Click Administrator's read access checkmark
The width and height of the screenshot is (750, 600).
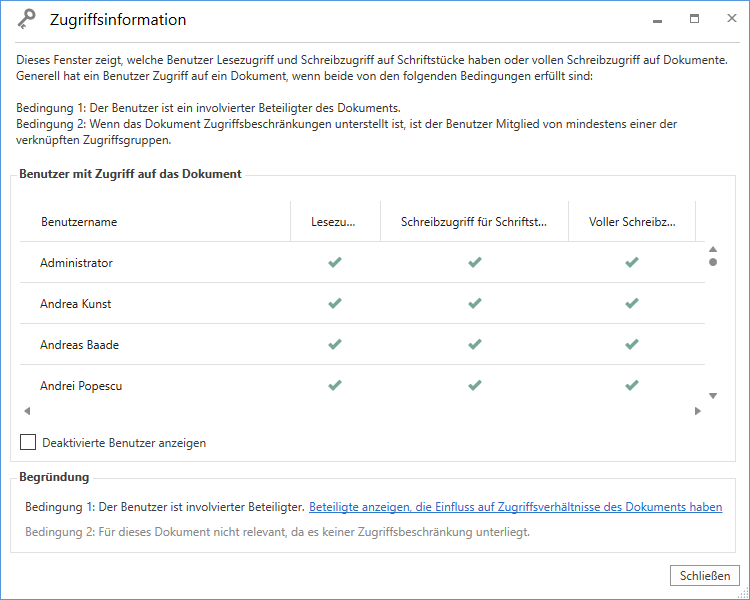(x=335, y=263)
